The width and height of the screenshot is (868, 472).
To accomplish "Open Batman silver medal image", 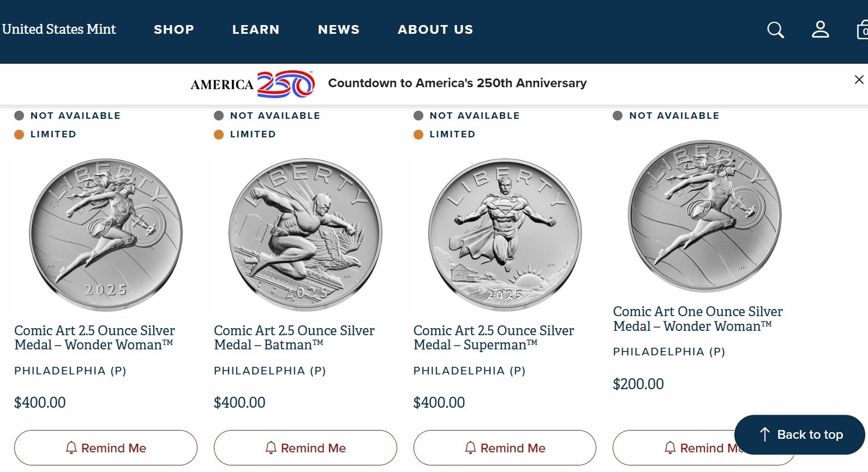I will point(306,235).
